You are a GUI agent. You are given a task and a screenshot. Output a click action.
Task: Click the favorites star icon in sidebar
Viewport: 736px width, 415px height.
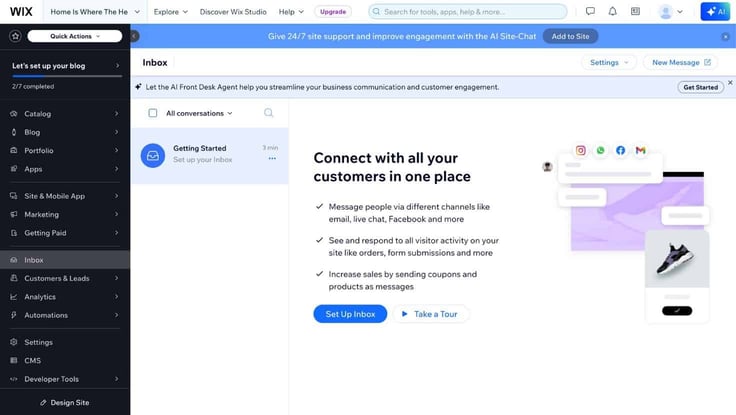(x=15, y=36)
